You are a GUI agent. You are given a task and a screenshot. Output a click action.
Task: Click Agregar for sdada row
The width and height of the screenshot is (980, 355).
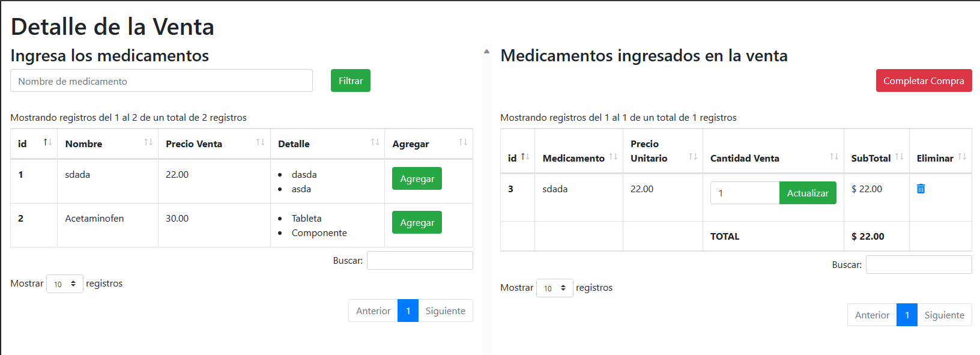(x=417, y=178)
